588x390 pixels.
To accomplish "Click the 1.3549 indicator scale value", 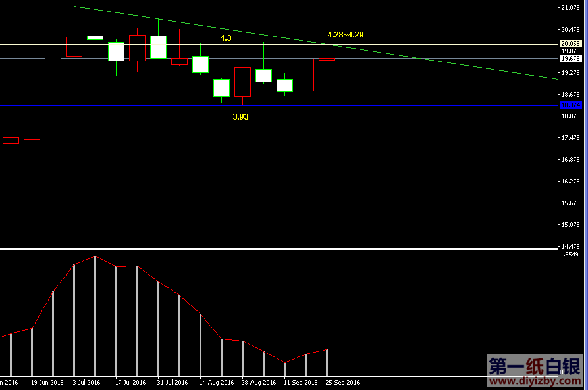I will [x=569, y=255].
